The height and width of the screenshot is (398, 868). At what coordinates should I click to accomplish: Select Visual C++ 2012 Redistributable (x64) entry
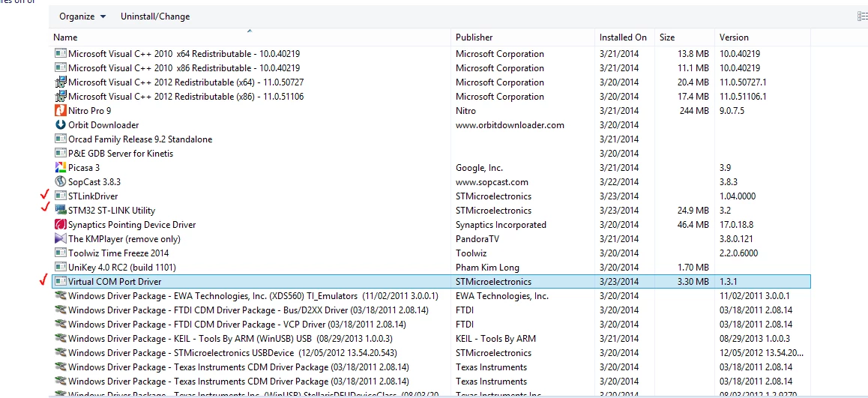point(186,82)
